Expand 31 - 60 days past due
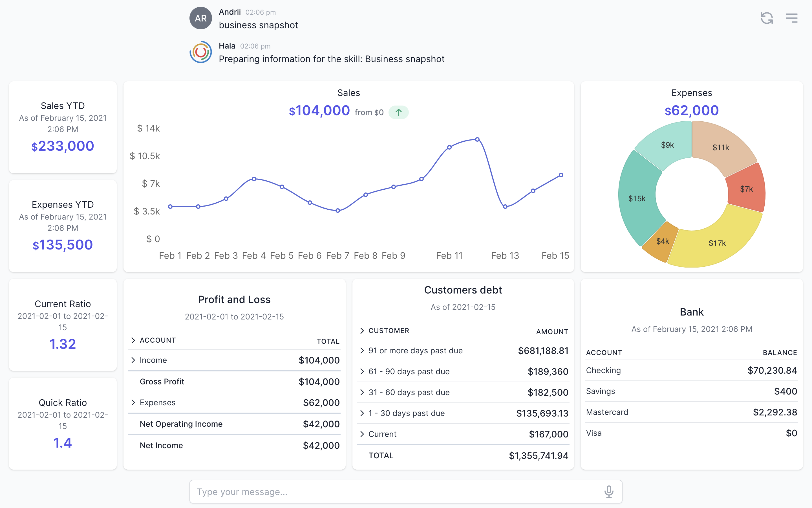This screenshot has height=508, width=812. tap(362, 392)
